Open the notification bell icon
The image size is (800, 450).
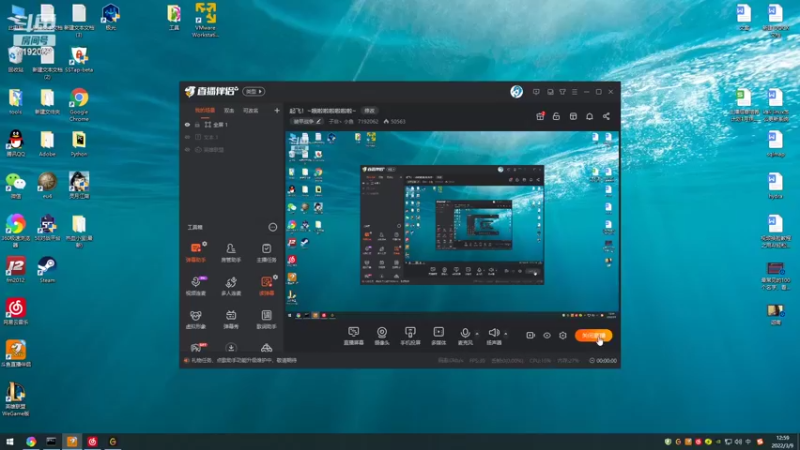click(589, 116)
